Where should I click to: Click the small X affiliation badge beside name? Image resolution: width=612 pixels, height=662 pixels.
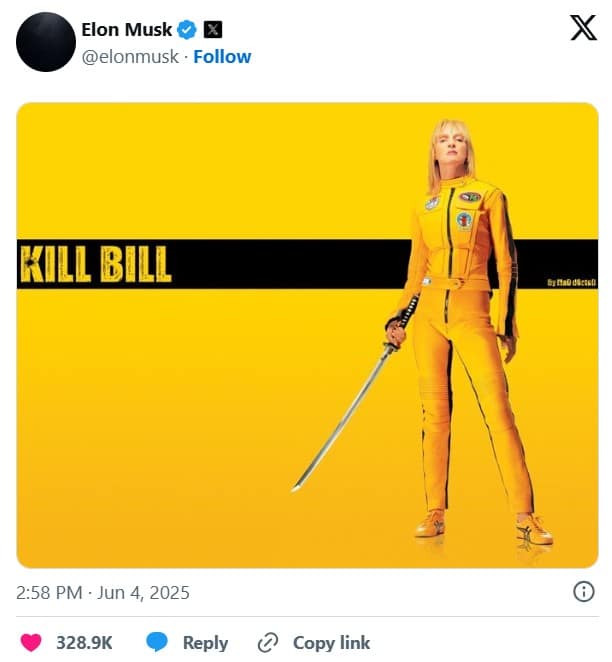(212, 30)
